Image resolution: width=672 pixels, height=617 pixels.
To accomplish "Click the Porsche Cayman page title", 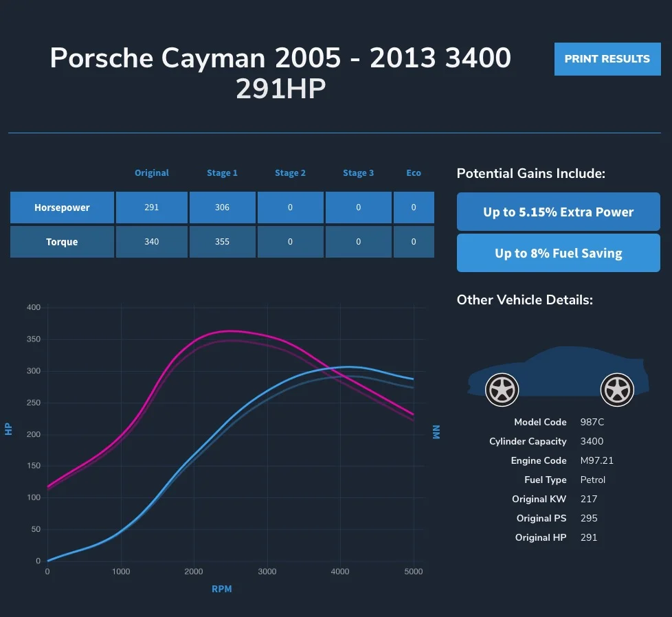I will click(x=281, y=73).
